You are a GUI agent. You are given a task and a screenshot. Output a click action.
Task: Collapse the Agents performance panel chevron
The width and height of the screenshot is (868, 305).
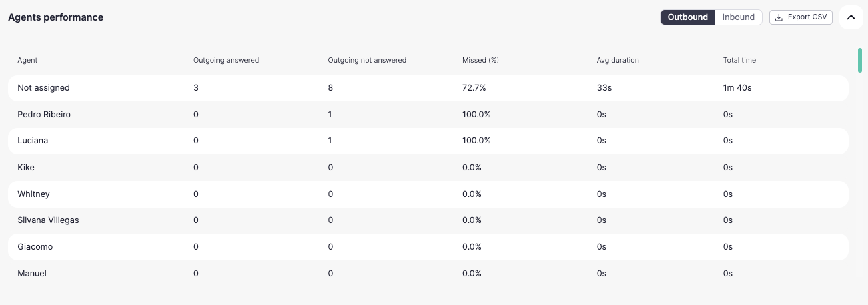851,17
